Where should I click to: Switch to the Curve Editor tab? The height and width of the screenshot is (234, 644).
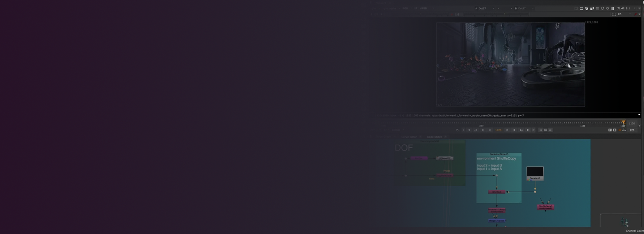(x=409, y=137)
